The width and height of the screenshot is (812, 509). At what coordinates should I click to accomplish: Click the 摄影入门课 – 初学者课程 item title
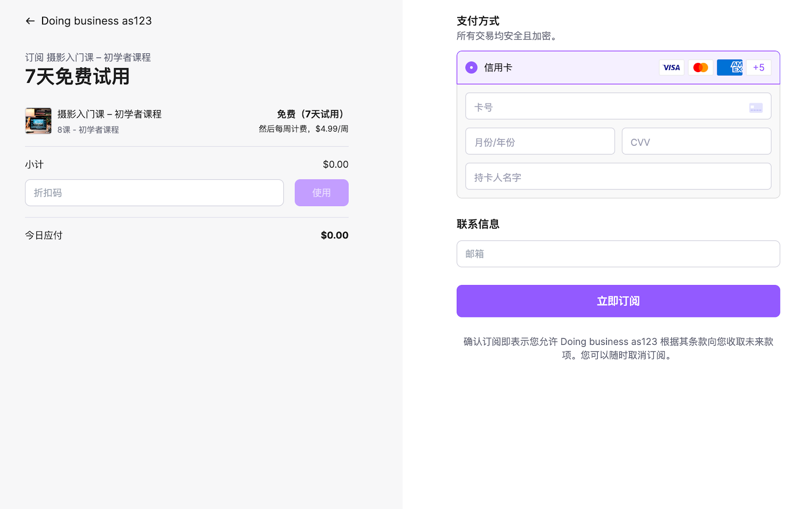coord(110,114)
